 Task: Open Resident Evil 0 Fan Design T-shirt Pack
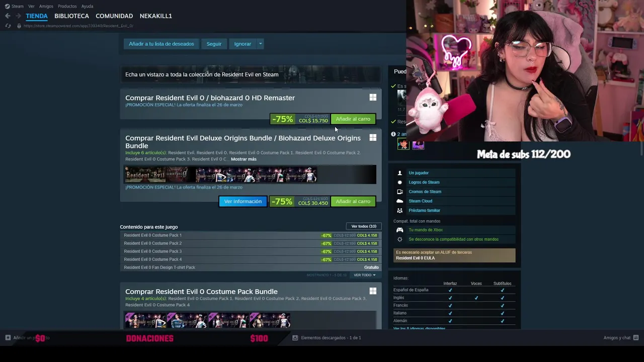[x=251, y=267]
